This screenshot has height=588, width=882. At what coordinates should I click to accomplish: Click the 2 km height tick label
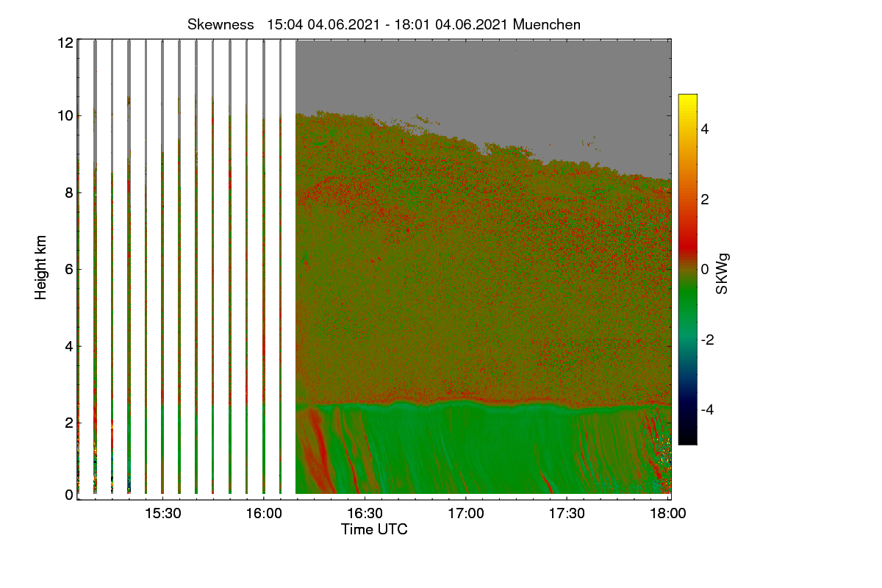click(69, 423)
